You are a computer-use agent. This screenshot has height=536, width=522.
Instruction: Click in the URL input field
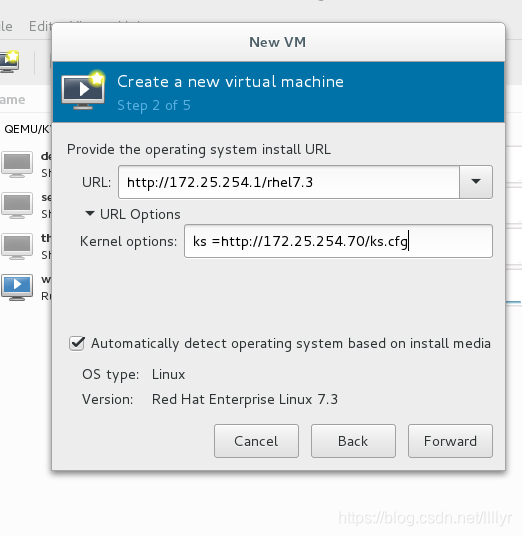click(x=289, y=182)
